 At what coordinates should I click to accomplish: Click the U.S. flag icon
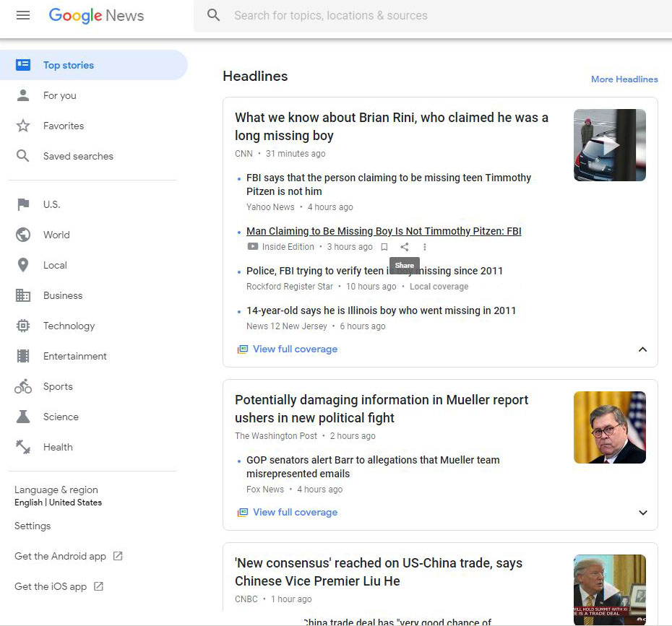23,204
